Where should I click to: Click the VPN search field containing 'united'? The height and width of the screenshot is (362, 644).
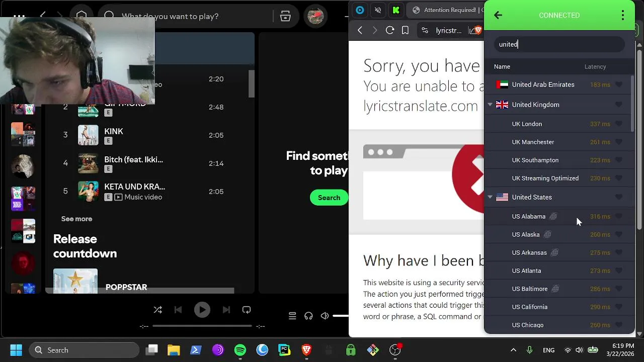click(x=559, y=44)
